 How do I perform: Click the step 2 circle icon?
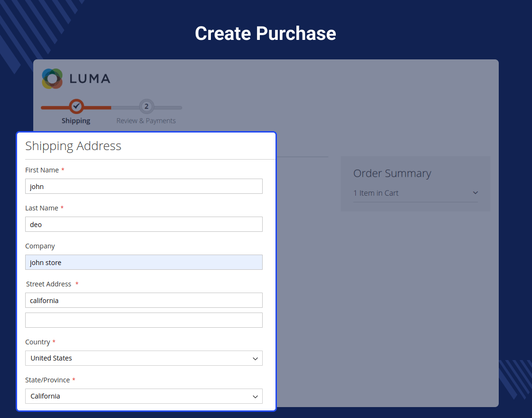coord(147,106)
